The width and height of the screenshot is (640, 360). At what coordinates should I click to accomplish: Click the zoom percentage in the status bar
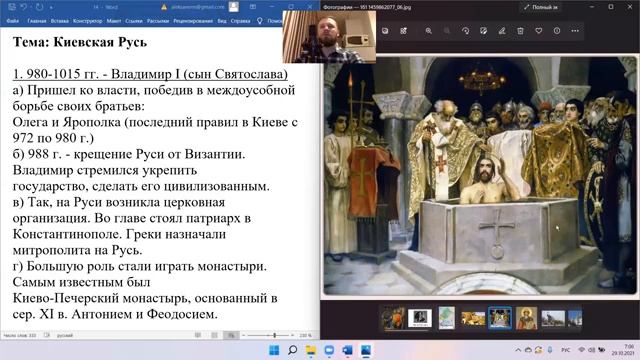point(305,335)
